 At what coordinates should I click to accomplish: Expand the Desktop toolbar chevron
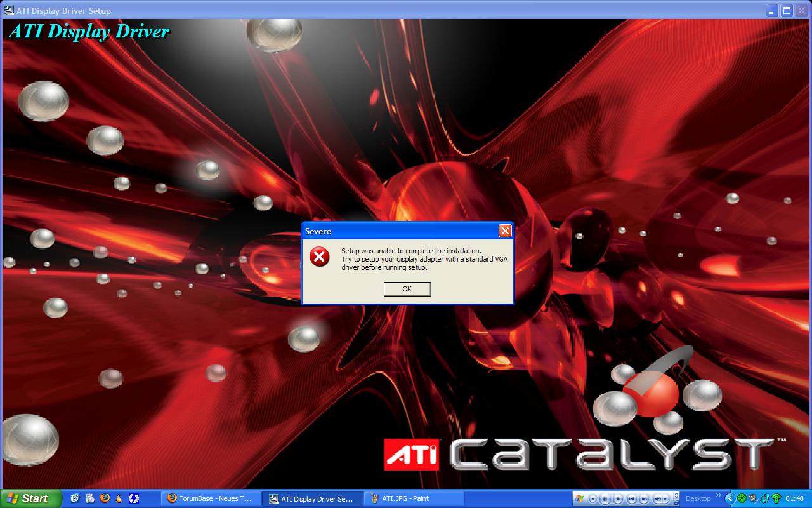(719, 495)
